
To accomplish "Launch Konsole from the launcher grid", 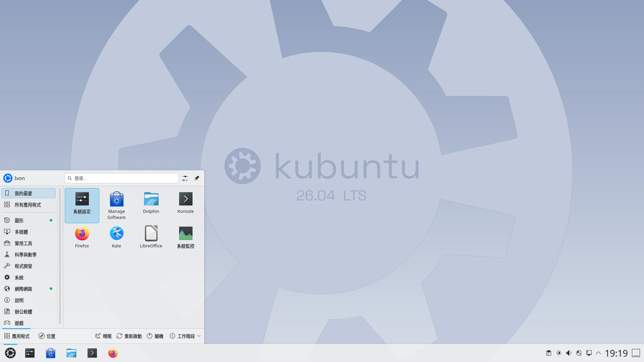I will 185,203.
